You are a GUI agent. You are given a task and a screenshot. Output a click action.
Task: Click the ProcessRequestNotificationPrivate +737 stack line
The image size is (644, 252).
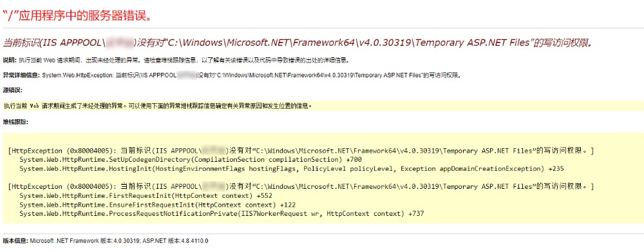pyautogui.click(x=222, y=214)
